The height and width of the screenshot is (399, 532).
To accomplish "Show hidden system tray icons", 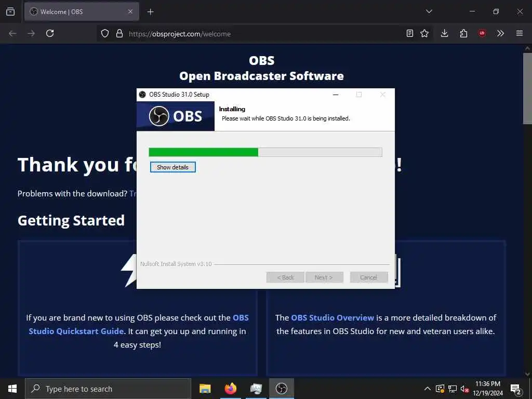I will [x=428, y=389].
